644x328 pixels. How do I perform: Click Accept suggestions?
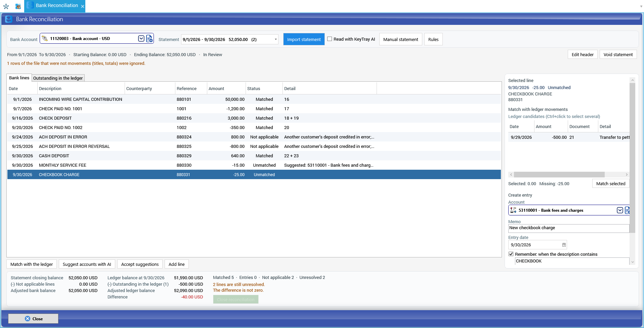click(140, 264)
